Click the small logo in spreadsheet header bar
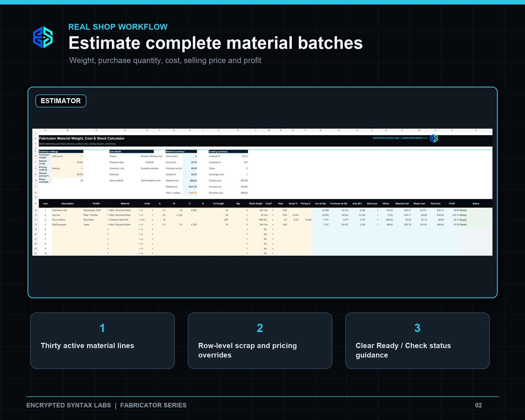 coord(434,138)
